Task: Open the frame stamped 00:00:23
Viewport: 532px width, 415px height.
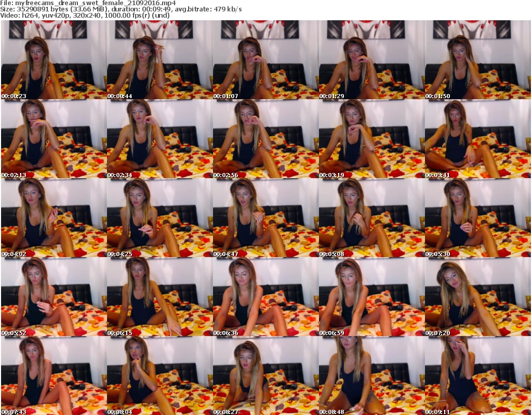Action: 54,60
